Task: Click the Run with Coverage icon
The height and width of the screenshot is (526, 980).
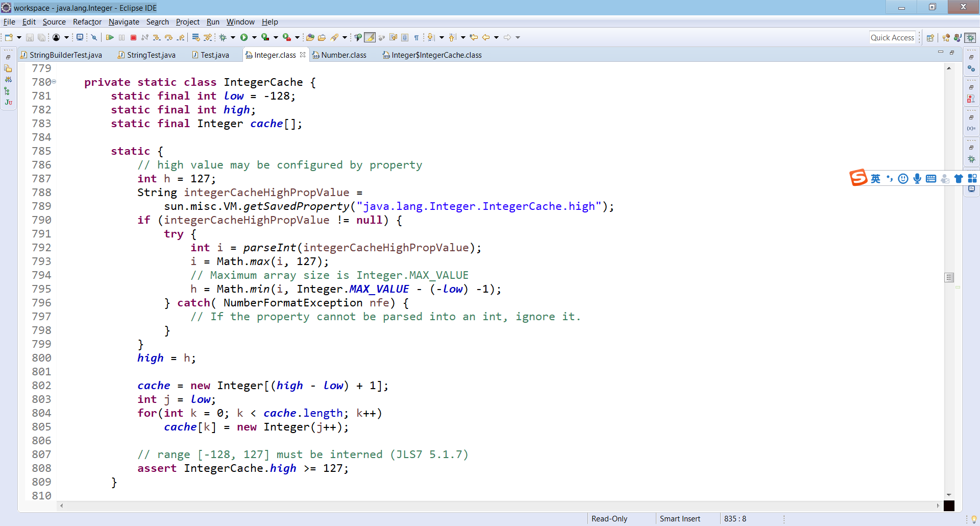Action: click(x=265, y=37)
